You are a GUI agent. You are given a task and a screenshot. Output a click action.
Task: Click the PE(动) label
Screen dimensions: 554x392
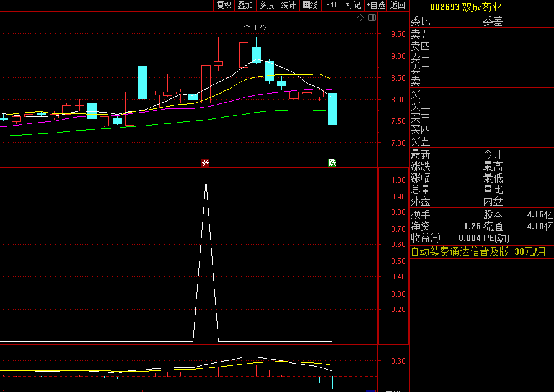coord(496,238)
